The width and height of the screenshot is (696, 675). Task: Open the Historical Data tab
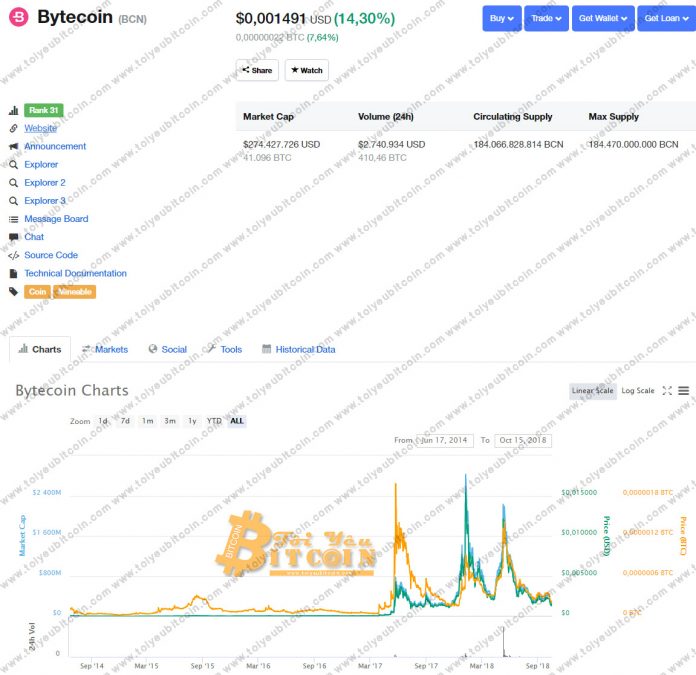pyautogui.click(x=299, y=349)
